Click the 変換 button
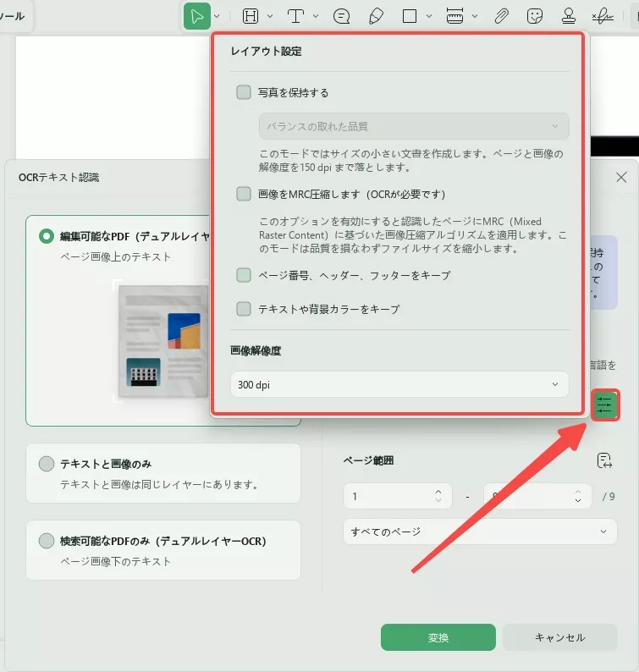 pos(438,637)
